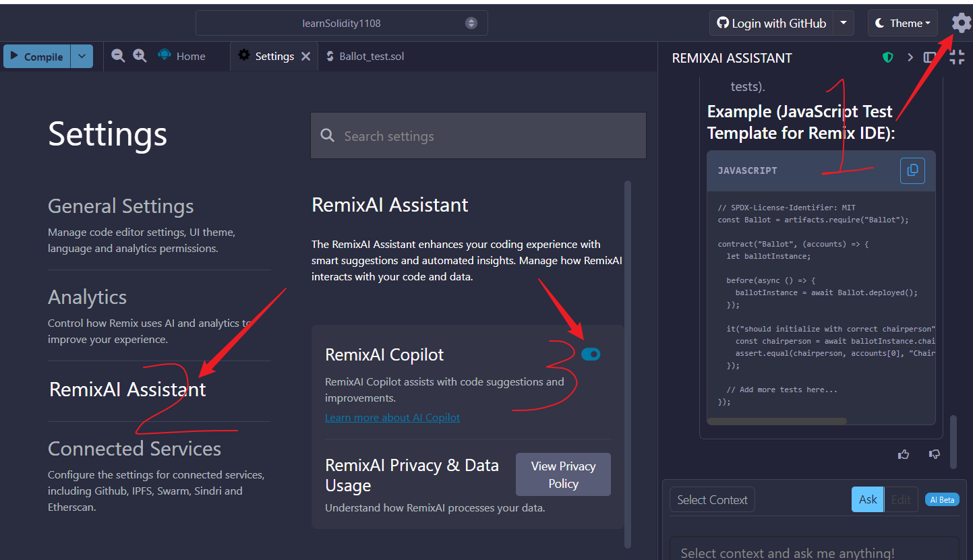
Task: Click the zoom in magnifier icon
Action: (140, 56)
